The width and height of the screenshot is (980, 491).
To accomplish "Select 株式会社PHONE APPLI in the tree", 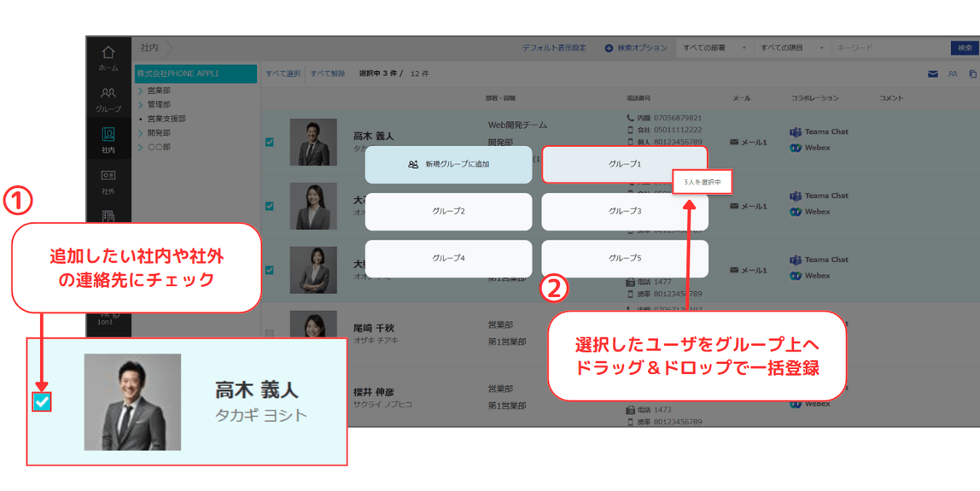I will [195, 73].
